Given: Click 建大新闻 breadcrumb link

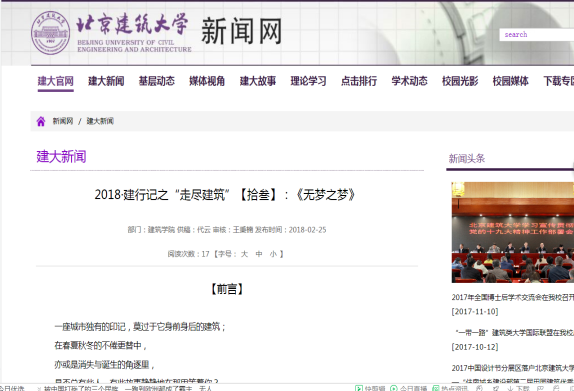Looking at the screenshot, I should point(100,121).
